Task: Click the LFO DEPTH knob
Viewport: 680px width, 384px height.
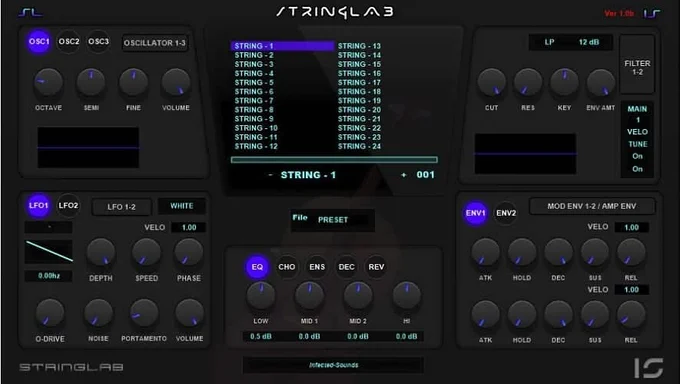Action: 101,252
